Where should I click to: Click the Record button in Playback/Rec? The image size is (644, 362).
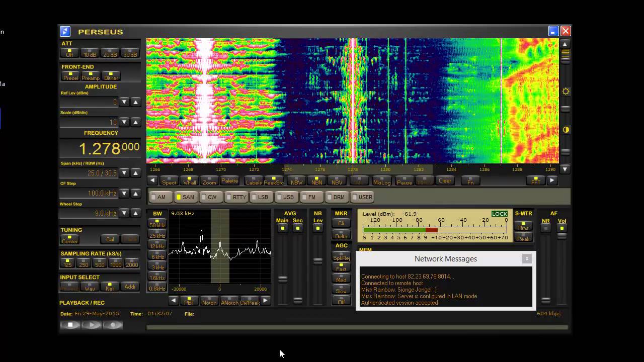(x=113, y=325)
